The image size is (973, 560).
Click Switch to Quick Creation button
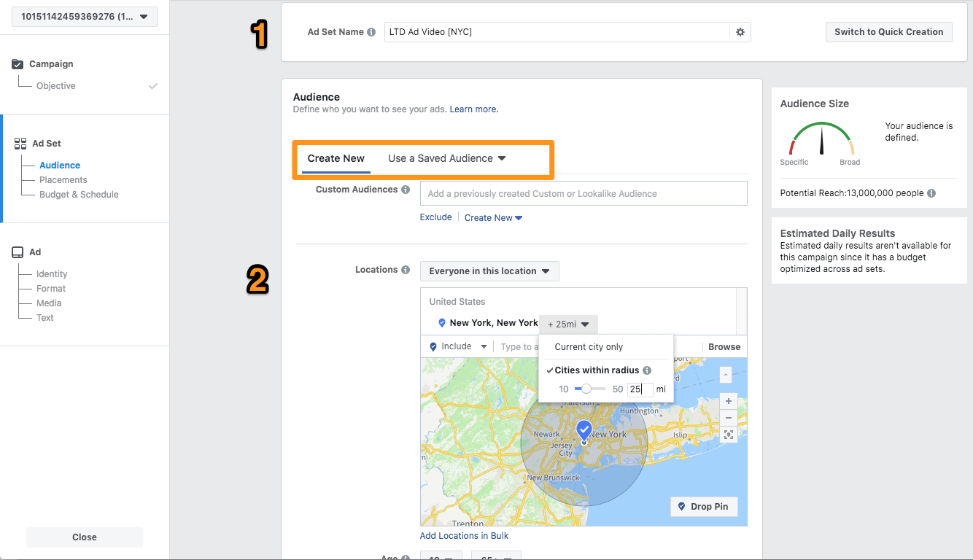888,32
